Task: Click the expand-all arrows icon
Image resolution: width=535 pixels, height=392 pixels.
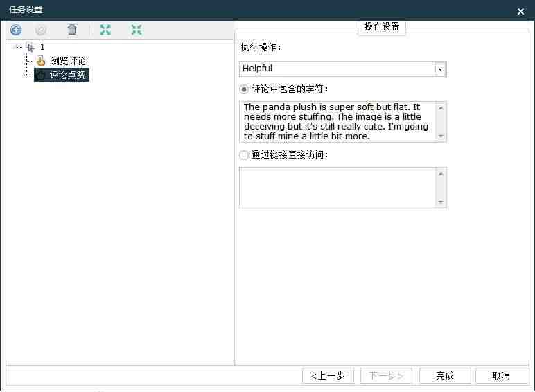Action: click(x=105, y=30)
